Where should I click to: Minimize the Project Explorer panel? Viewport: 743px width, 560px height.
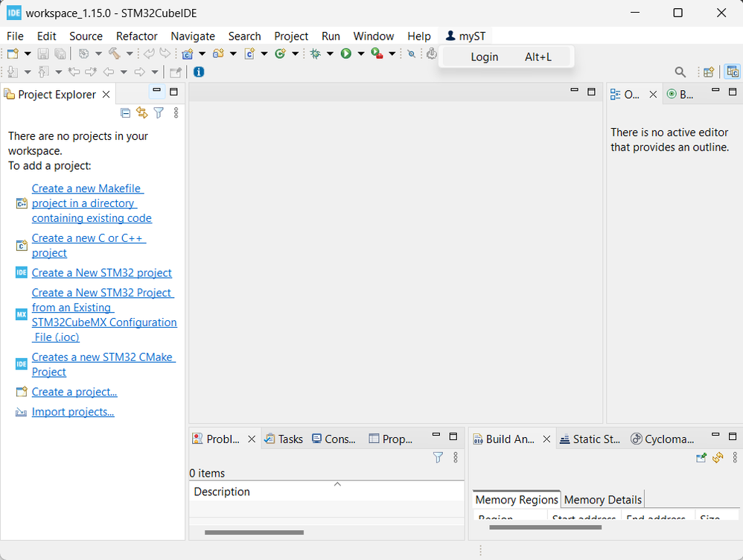(157, 91)
